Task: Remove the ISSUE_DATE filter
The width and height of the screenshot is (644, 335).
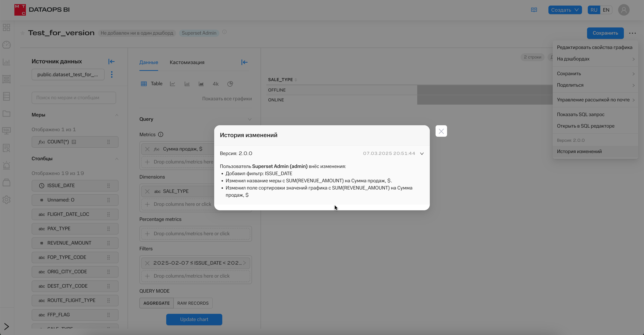Action: tap(147, 263)
